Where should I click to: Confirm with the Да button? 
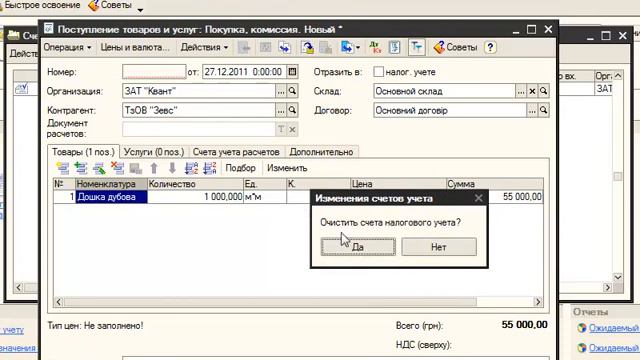[x=358, y=247]
